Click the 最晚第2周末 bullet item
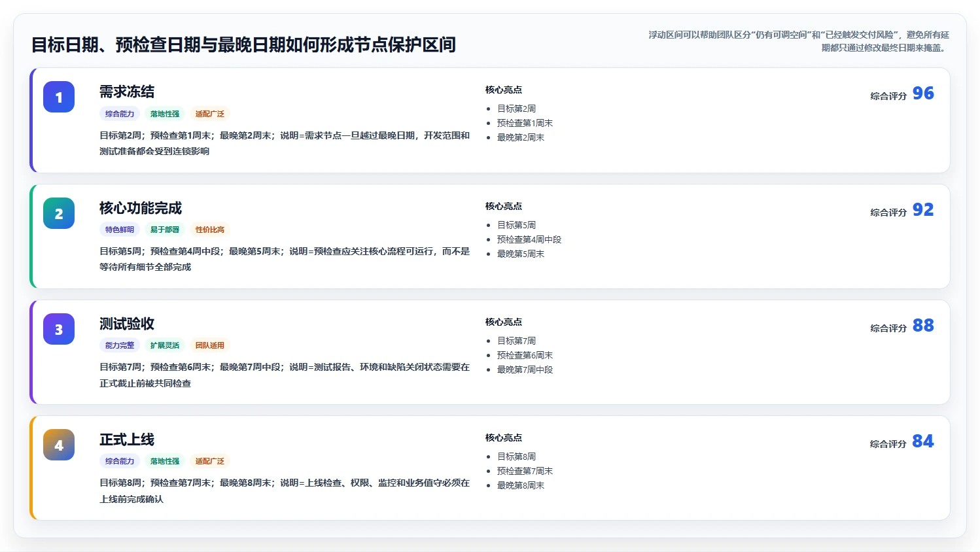Viewport: 980px width, 552px height. point(521,137)
